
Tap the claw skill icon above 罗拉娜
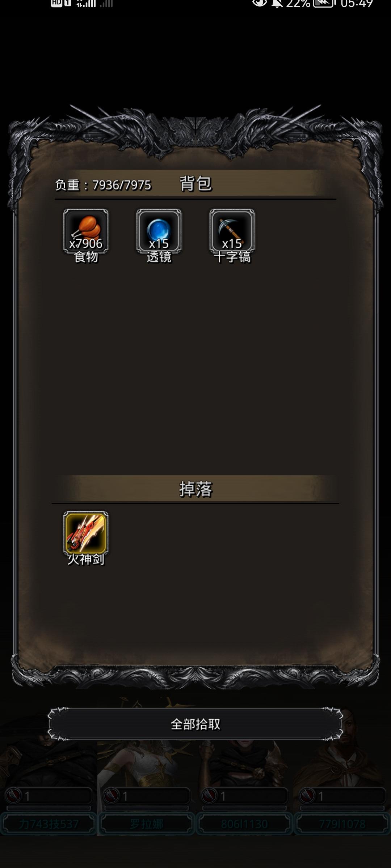(x=111, y=796)
